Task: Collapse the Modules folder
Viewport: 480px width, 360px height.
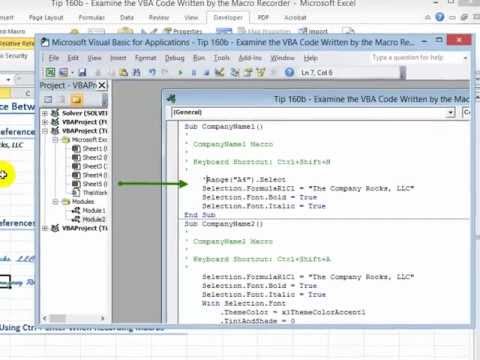Action: pos(55,202)
